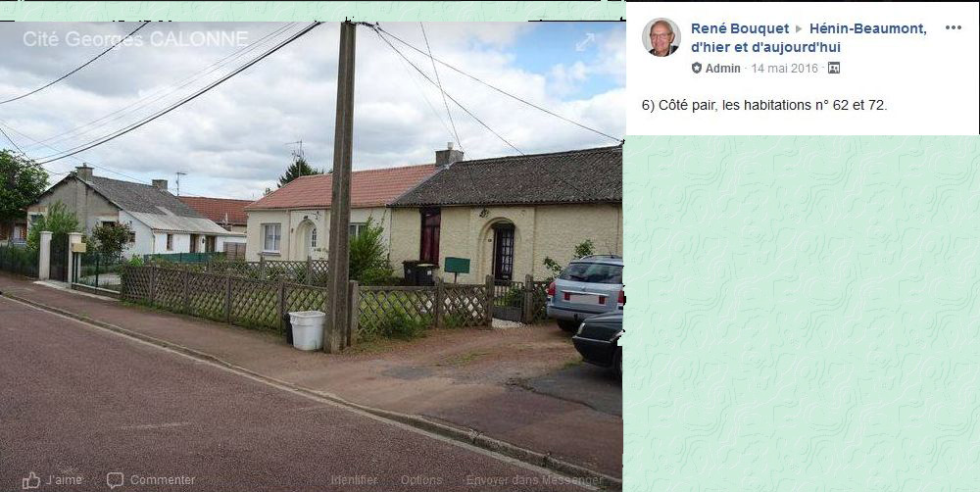Screen dimensions: 980x492
Task: Click the three-dots post options menu
Action: coord(954,27)
